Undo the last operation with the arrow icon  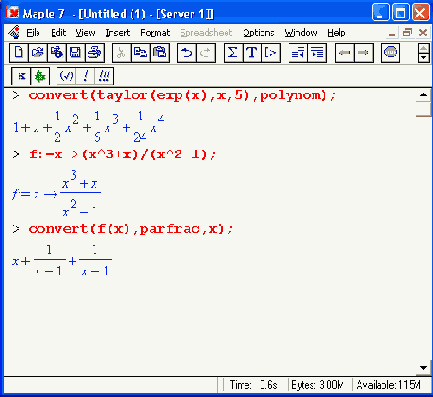[x=187, y=53]
